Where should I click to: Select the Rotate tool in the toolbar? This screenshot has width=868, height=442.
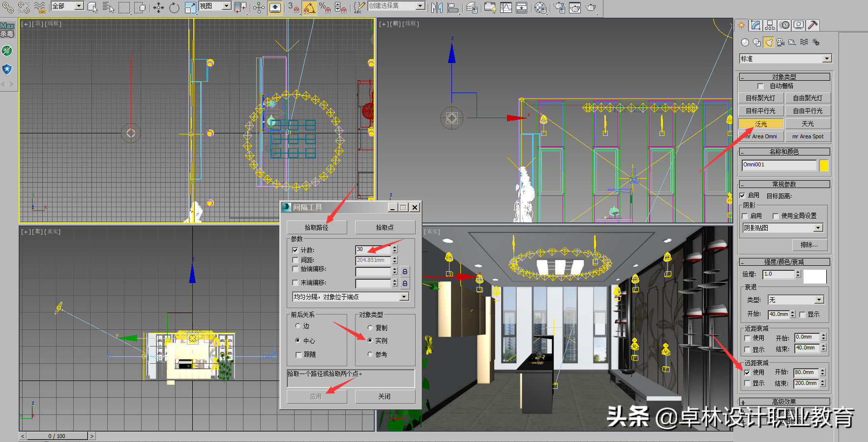click(174, 7)
